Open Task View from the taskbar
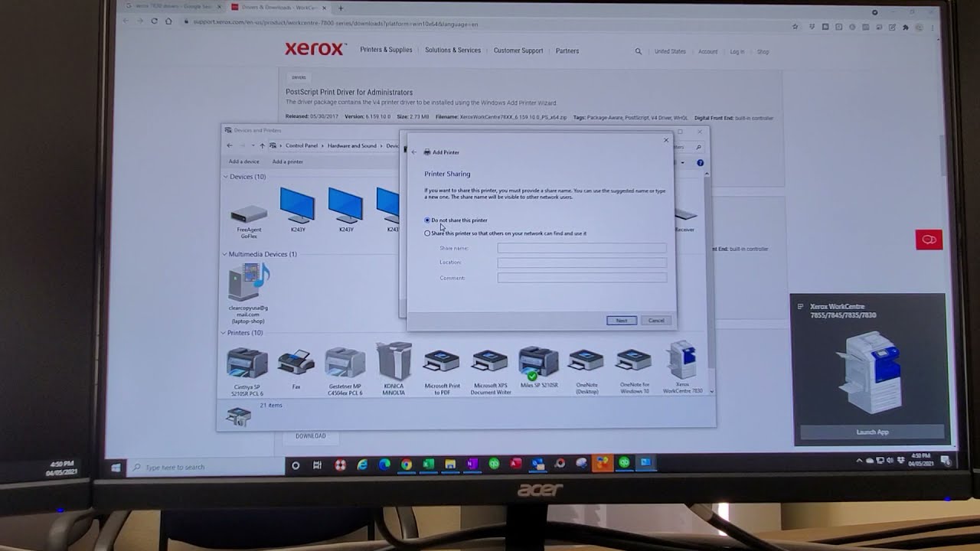 tap(317, 465)
